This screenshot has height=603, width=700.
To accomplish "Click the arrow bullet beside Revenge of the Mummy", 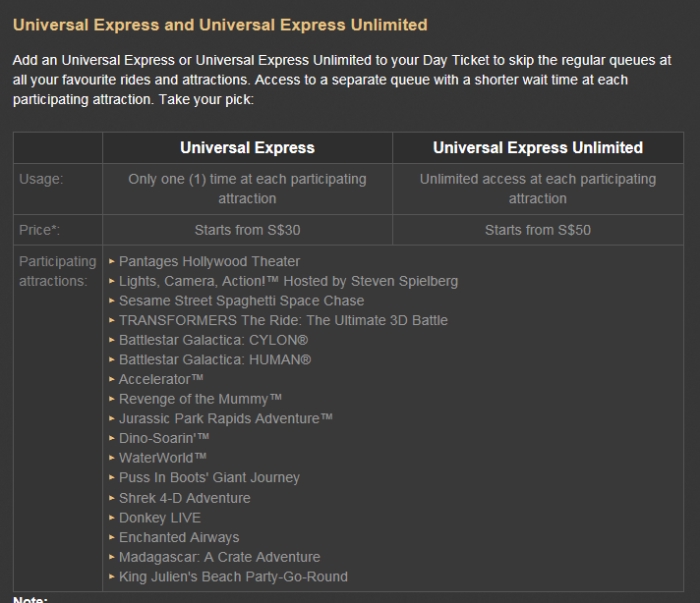I will (112, 399).
